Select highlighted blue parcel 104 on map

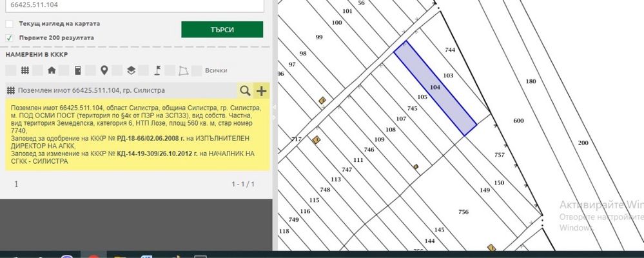(x=435, y=88)
